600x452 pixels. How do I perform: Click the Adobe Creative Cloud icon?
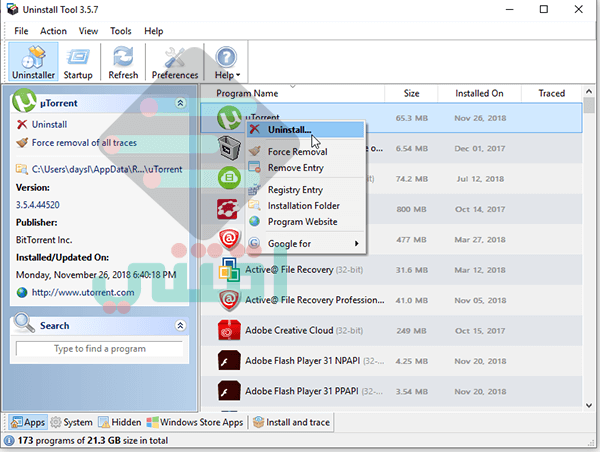(229, 330)
